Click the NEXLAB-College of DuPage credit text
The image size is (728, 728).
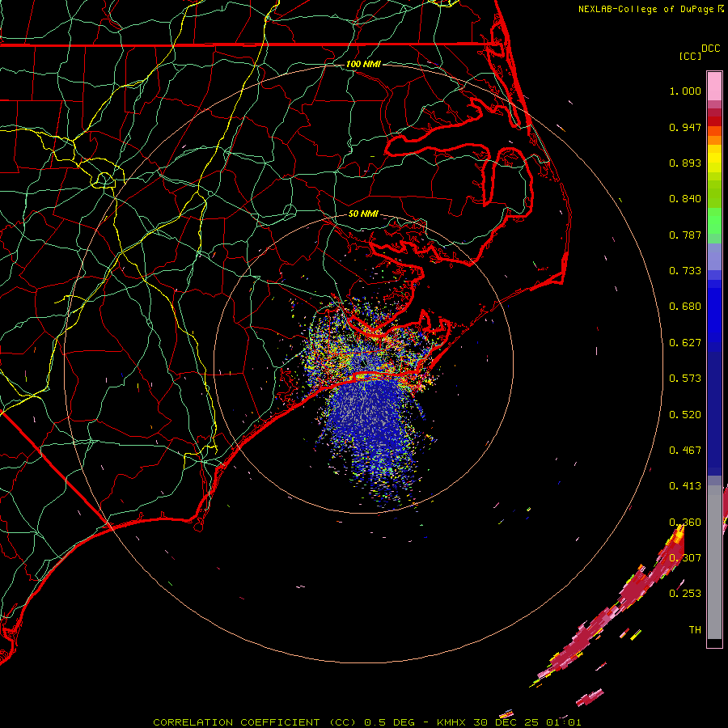click(646, 9)
